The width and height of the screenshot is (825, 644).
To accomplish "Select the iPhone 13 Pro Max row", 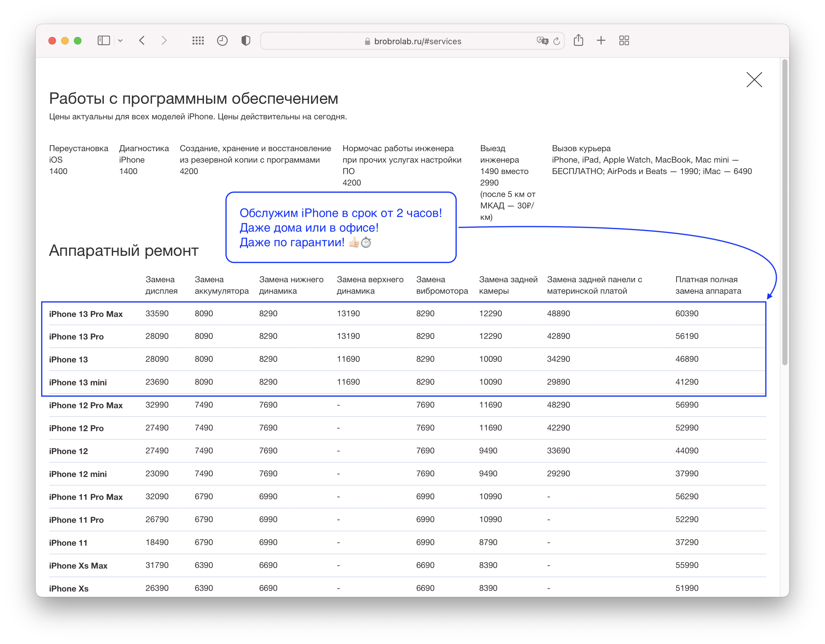I will click(x=86, y=314).
